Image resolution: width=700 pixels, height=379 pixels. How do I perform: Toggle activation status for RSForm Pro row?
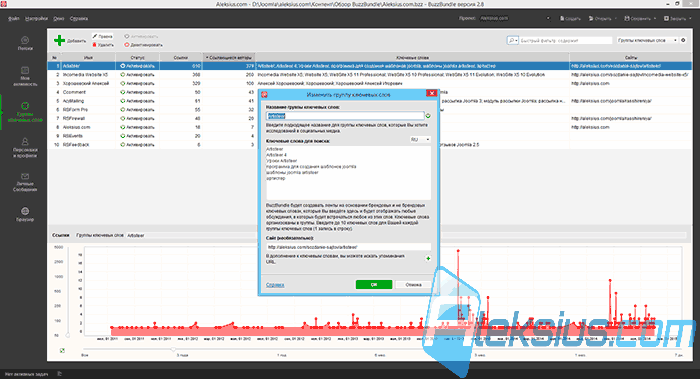click(137, 110)
